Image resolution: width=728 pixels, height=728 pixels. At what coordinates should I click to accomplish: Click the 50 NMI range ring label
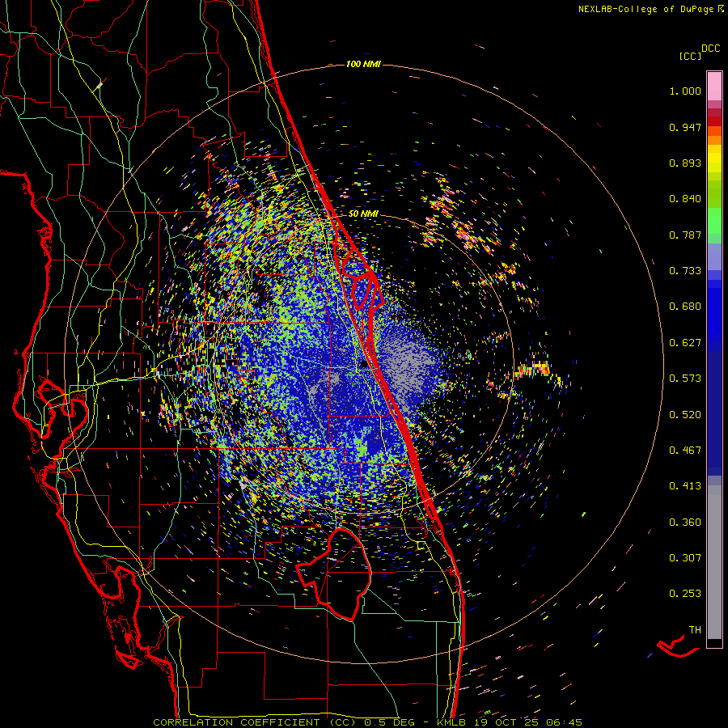tap(363, 214)
